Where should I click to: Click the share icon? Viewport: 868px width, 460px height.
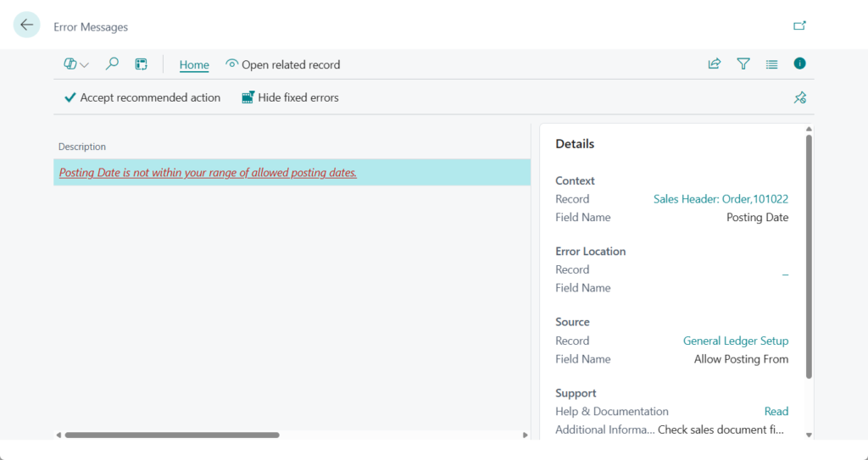pos(715,64)
